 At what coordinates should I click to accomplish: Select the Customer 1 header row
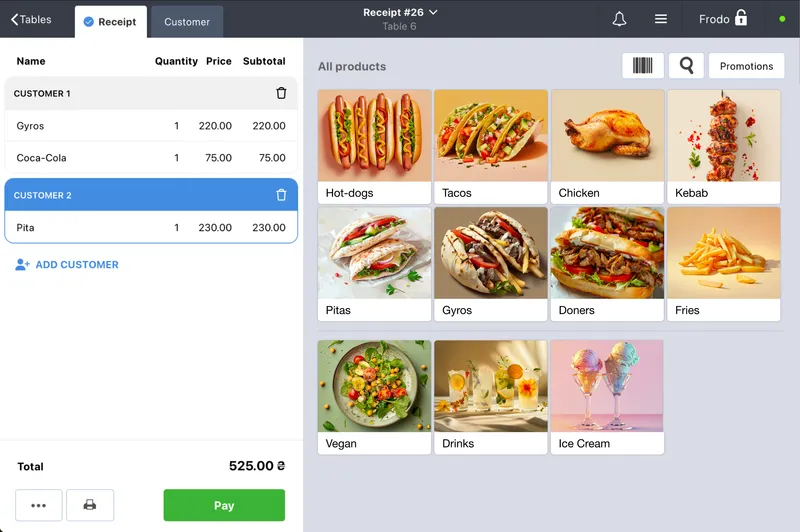coord(151,93)
